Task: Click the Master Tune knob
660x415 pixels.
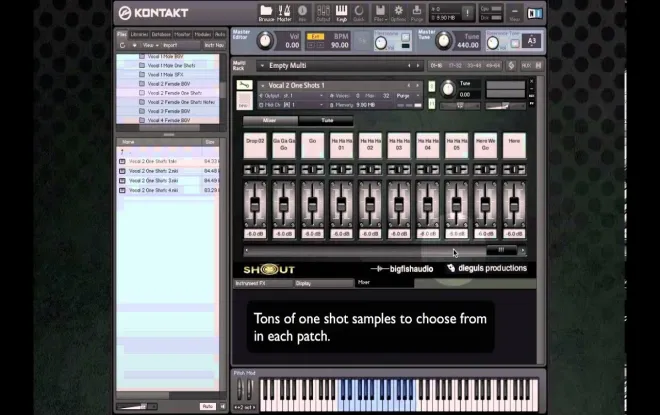Action: [444, 41]
